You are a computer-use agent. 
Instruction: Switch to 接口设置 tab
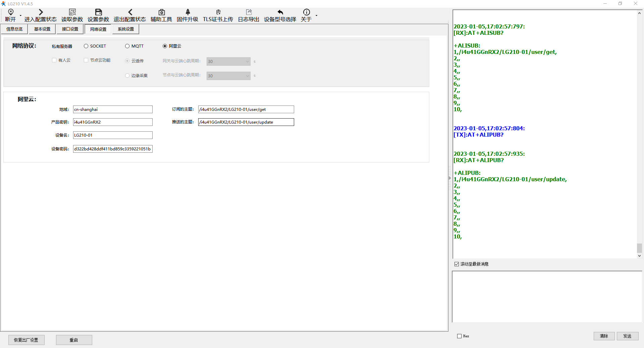[70, 29]
